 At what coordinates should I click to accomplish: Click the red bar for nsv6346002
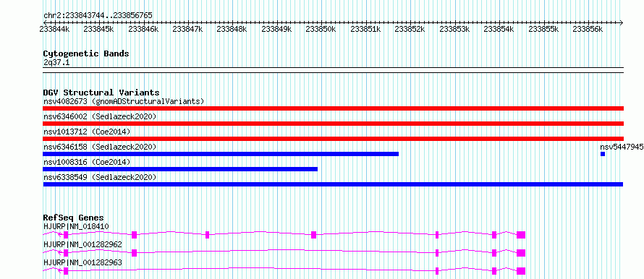(x=333, y=124)
